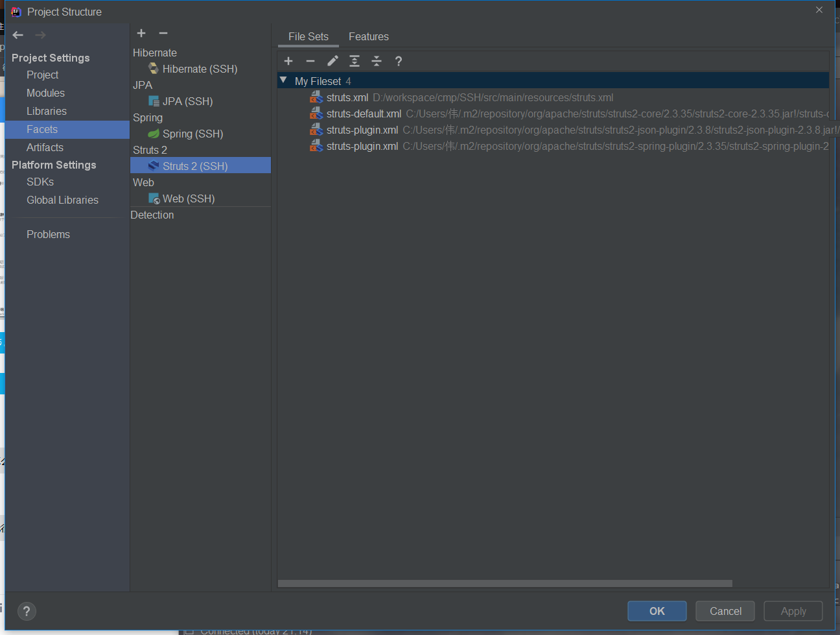Select Struts 2 (SSH) facet
The image size is (840, 635).
pos(200,166)
